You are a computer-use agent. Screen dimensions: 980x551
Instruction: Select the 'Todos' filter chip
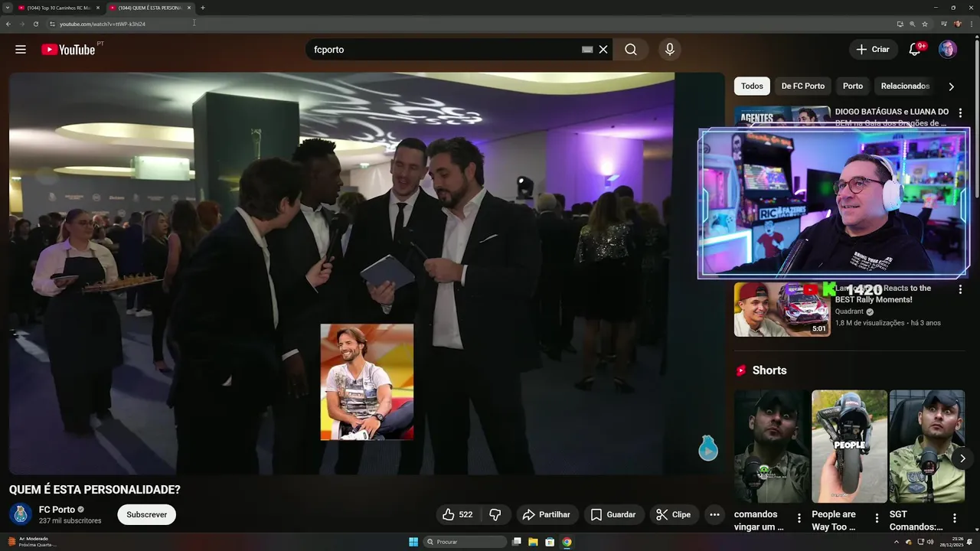click(x=752, y=86)
